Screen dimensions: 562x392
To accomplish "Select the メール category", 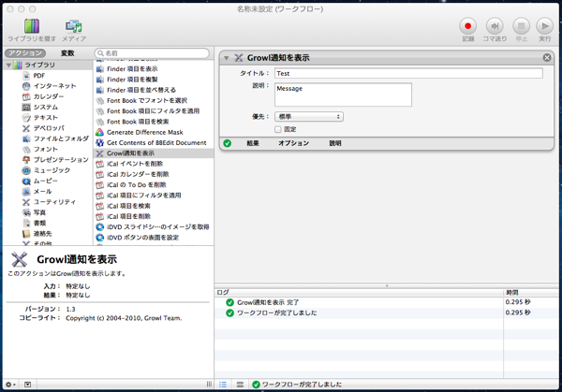I will 43,192.
